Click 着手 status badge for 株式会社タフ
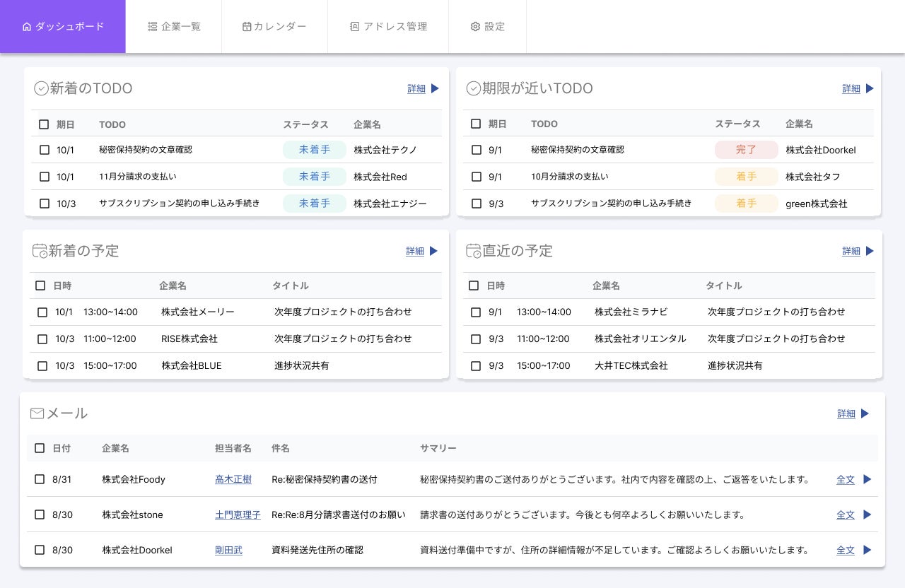This screenshot has width=905, height=588. click(747, 177)
